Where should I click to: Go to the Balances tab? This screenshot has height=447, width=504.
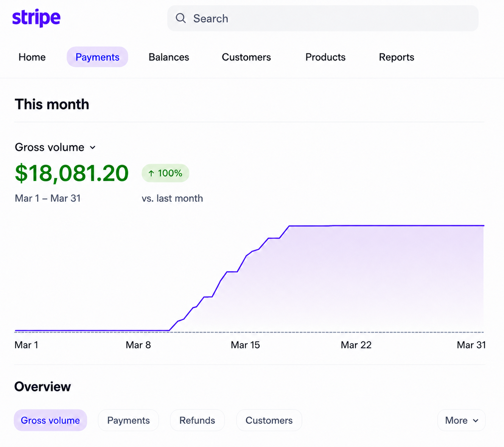[169, 57]
